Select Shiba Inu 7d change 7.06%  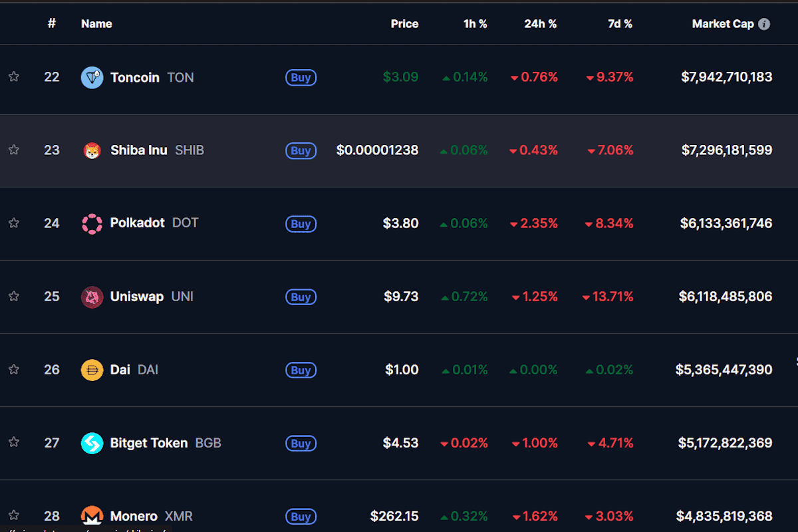pos(610,150)
